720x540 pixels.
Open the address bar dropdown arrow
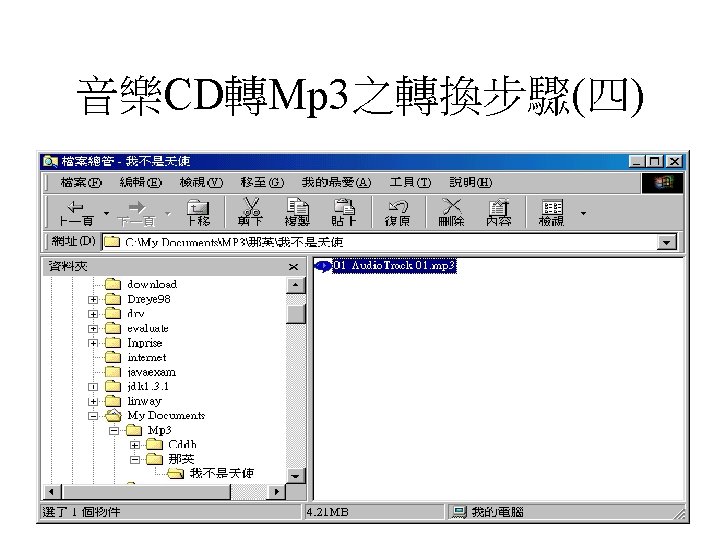click(x=667, y=242)
